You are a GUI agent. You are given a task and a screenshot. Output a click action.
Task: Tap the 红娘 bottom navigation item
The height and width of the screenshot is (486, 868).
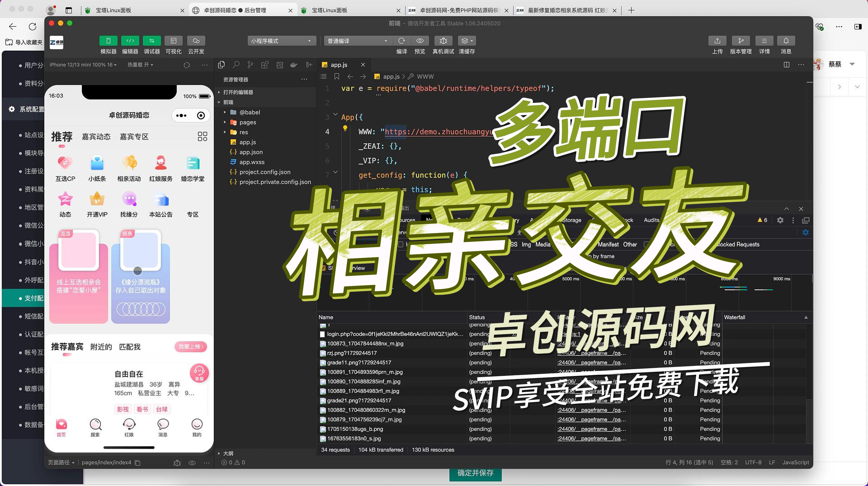[x=129, y=428]
